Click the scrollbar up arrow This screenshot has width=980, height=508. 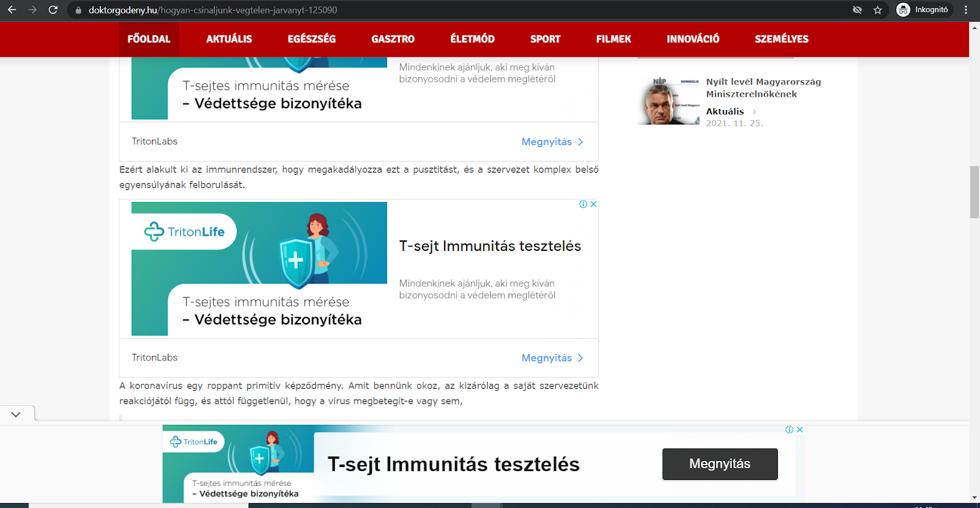click(974, 26)
